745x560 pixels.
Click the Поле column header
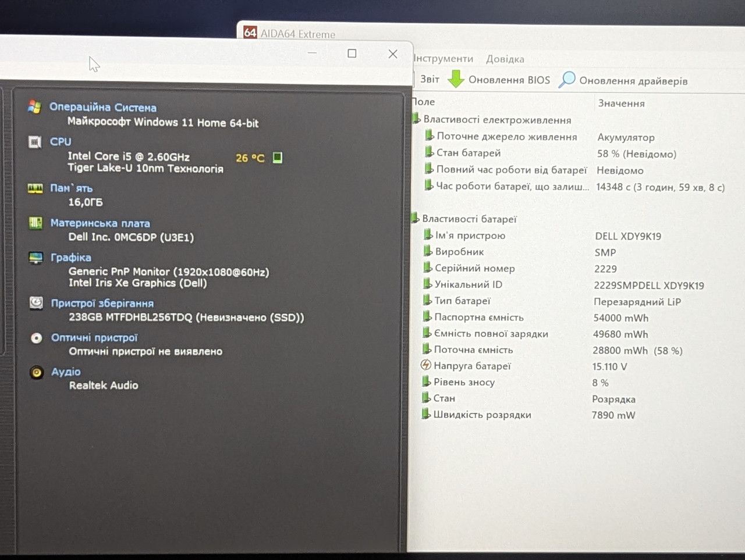point(423,102)
